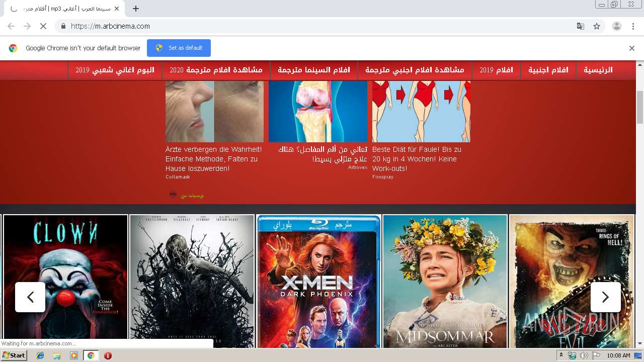This screenshot has height=362, width=644.
Task: Click the 10:08 AM clock
Action: [618, 355]
